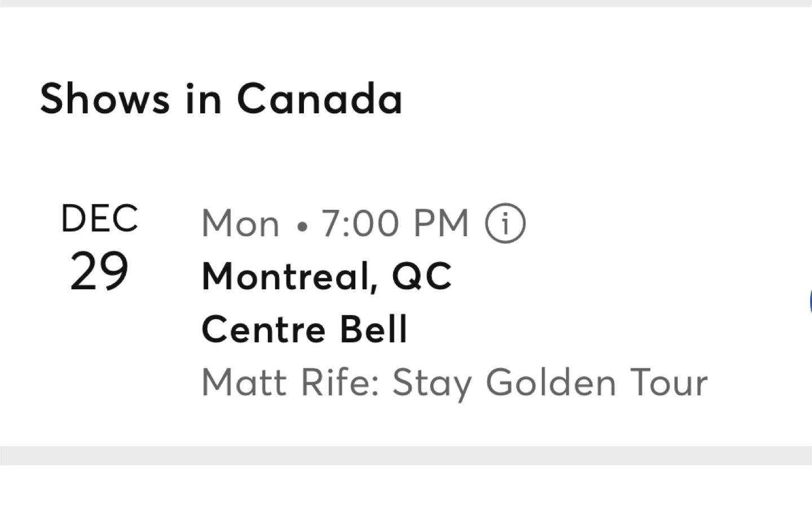
Task: Click the 7:00 showtime digits
Action: point(360,223)
